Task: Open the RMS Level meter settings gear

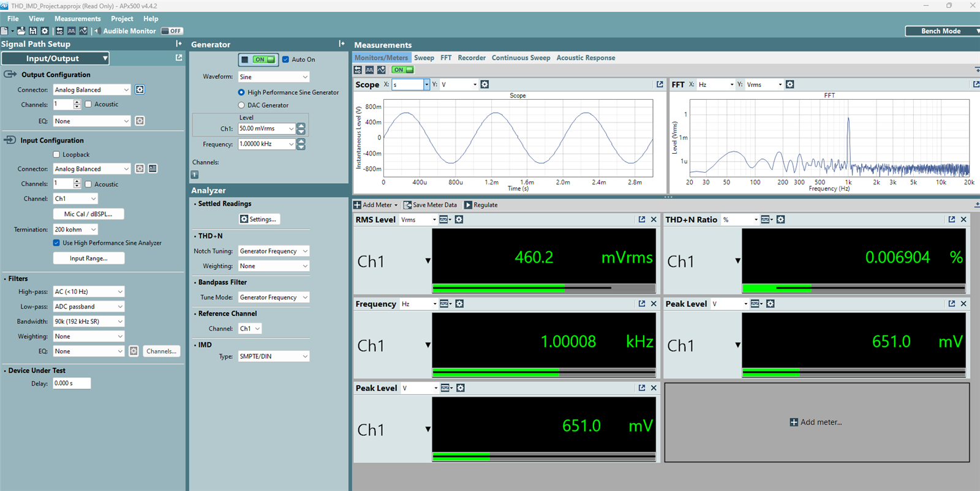Action: click(459, 219)
